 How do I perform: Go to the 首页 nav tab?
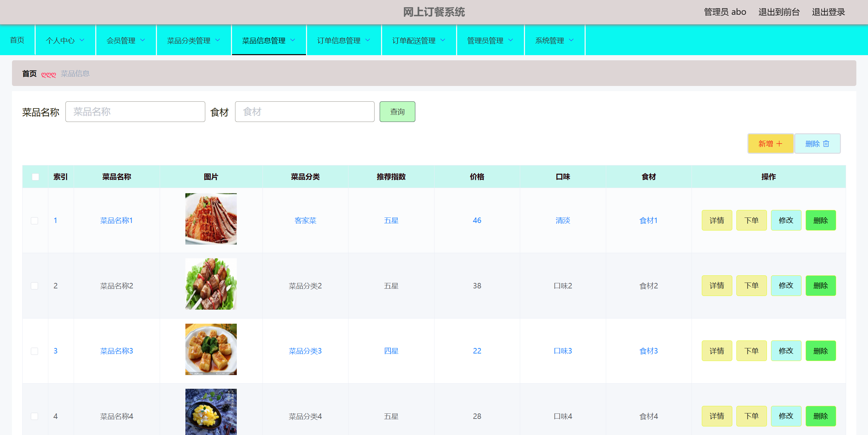click(17, 40)
